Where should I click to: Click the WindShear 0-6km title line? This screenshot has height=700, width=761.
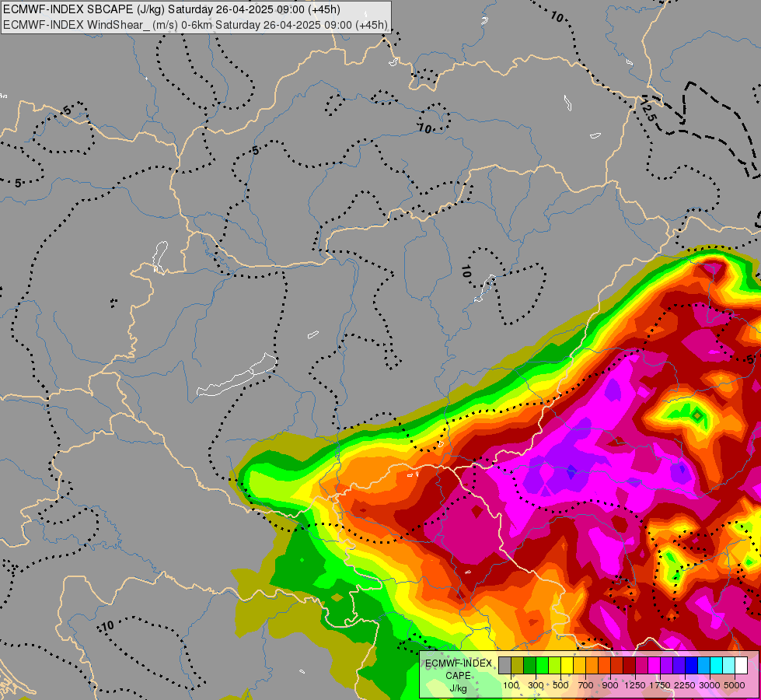click(195, 25)
